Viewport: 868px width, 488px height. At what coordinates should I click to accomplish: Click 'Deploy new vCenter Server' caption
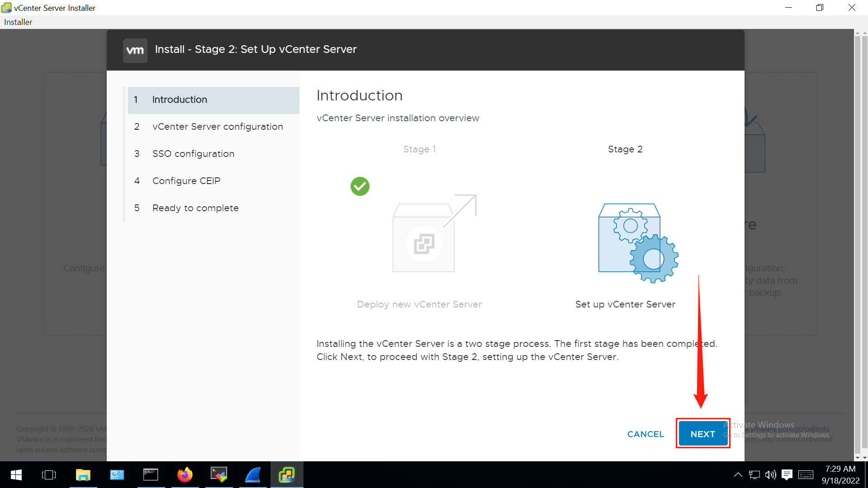419,304
